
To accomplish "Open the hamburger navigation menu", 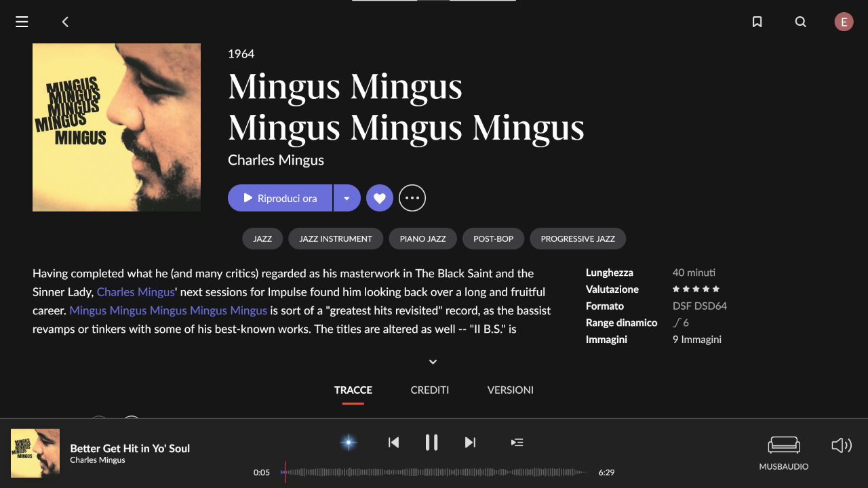I will pyautogui.click(x=22, y=22).
